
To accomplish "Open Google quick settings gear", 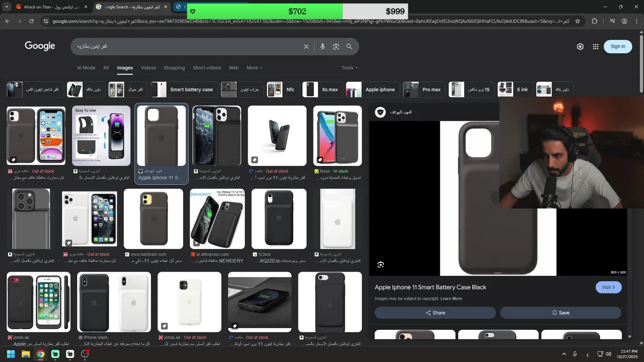I will coord(580,46).
